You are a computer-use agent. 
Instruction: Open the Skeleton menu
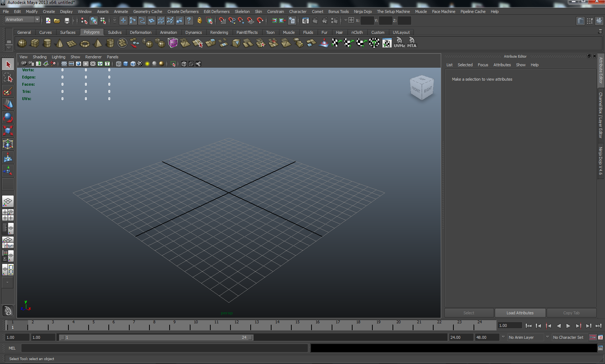pos(242,12)
